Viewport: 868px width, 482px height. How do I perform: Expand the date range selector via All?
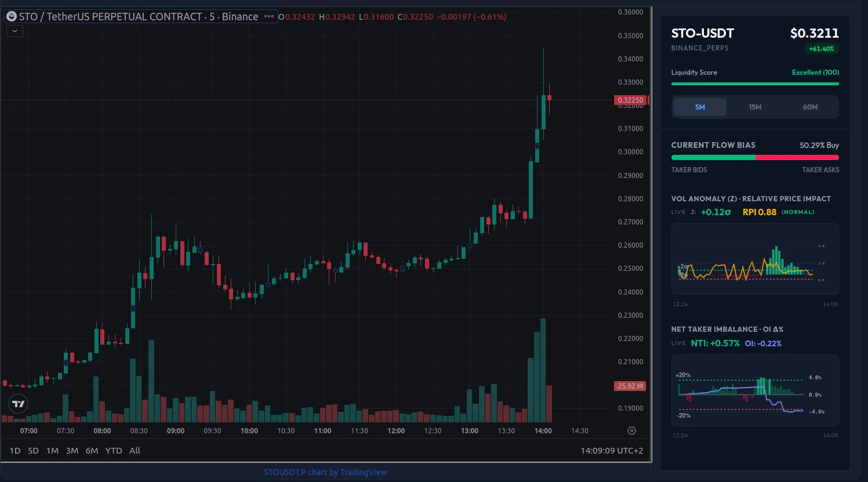(135, 450)
